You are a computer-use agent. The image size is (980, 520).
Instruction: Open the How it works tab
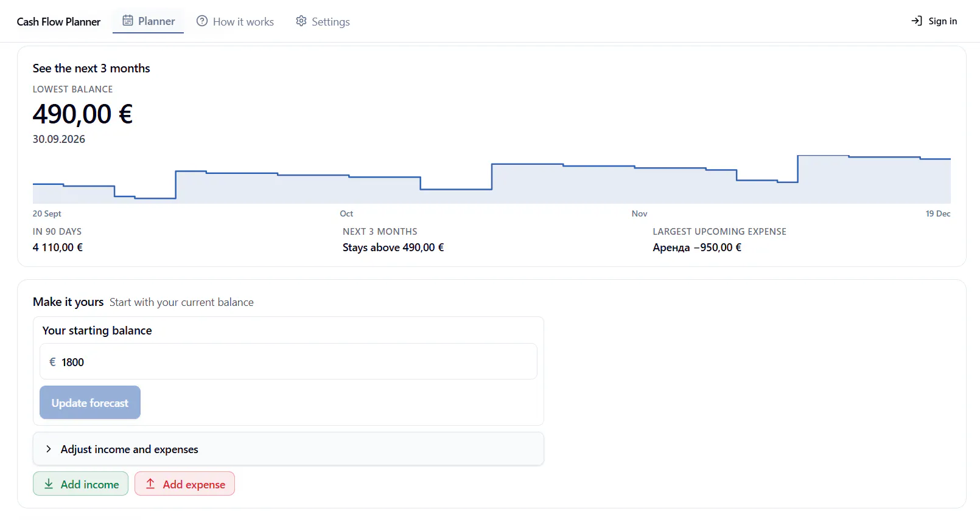tap(236, 21)
